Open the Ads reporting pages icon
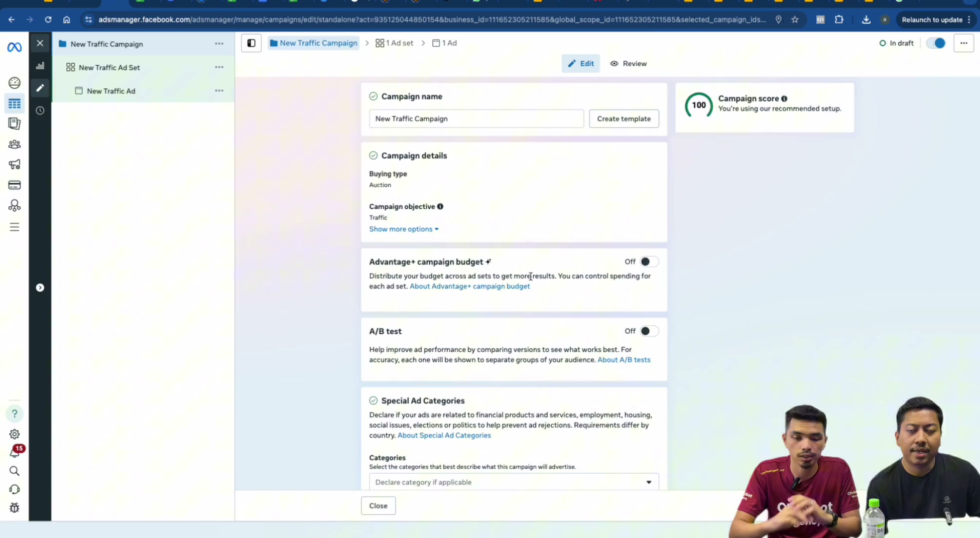Viewport: 980px width, 538px height. click(14, 124)
